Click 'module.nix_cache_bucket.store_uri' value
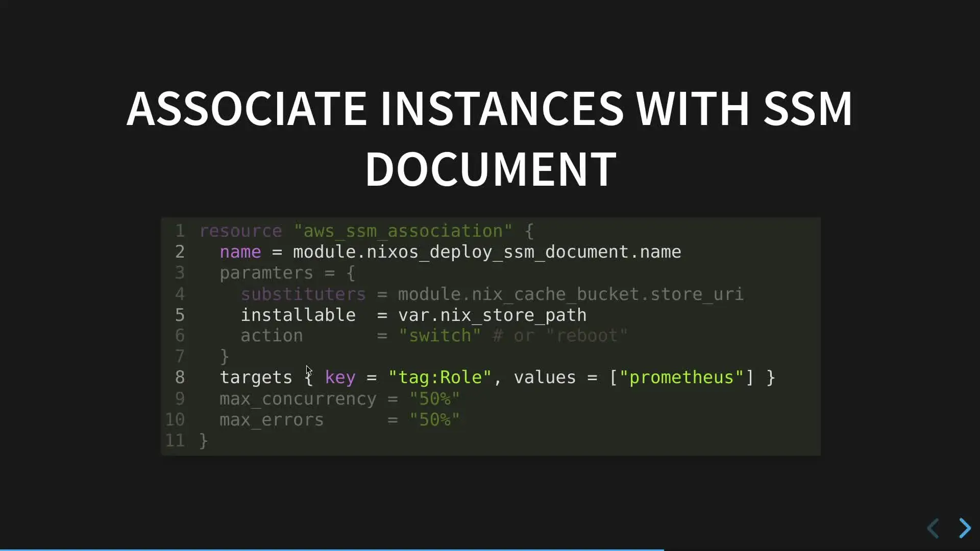Viewport: 980px width, 551px height. coord(571,294)
